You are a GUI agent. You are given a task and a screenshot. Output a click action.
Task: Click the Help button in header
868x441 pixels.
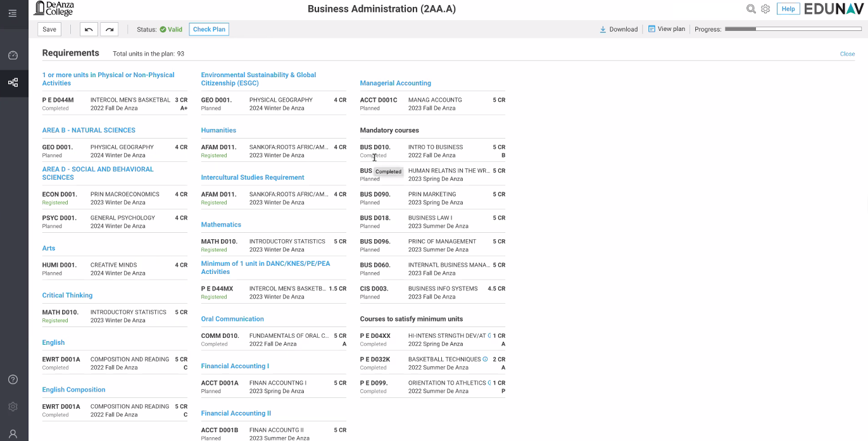click(x=788, y=9)
